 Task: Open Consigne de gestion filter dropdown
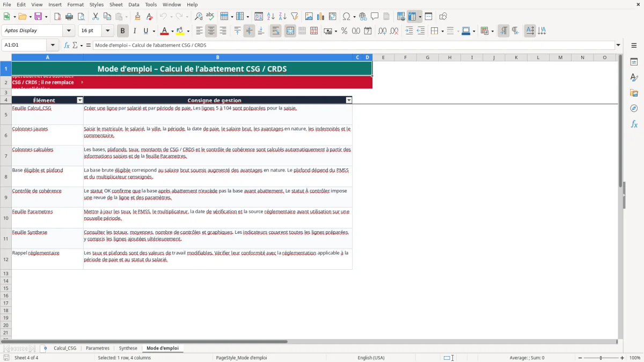point(349,100)
